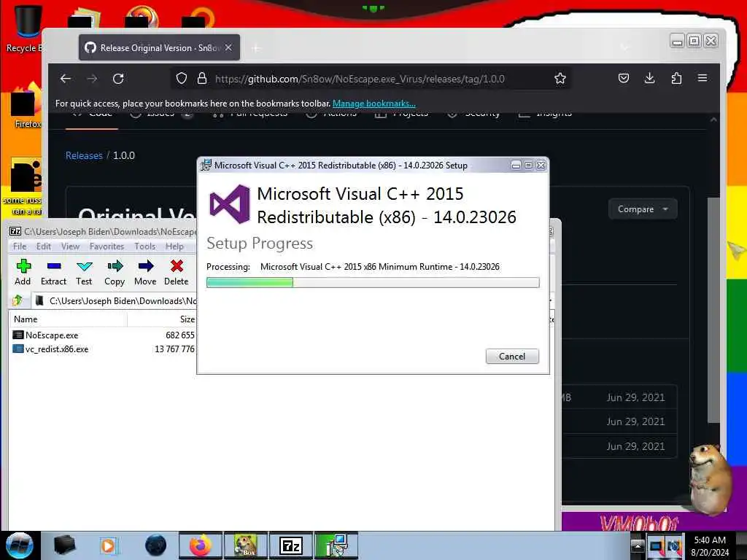
Task: Open a new Firefox tab
Action: [256, 48]
